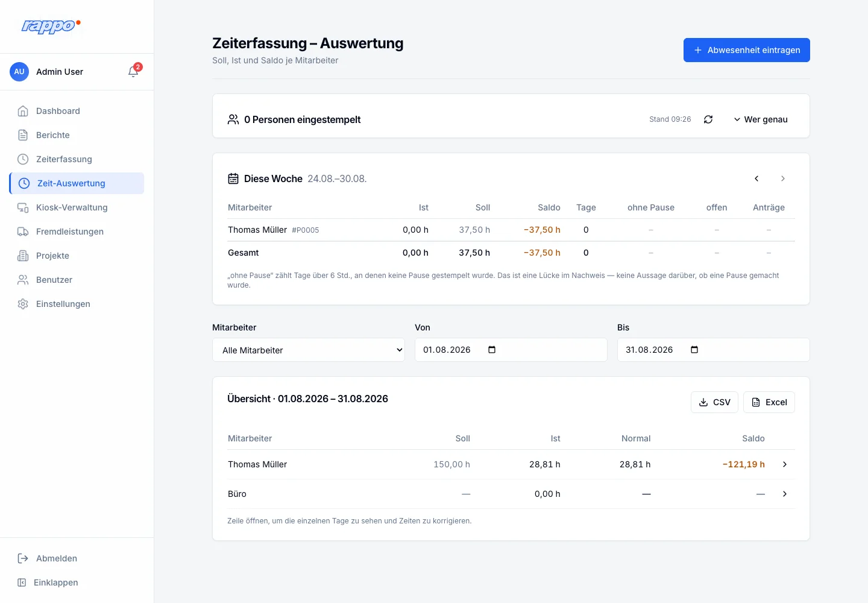Click the Stand 09:26 timestamp
The image size is (868, 603).
(x=670, y=119)
